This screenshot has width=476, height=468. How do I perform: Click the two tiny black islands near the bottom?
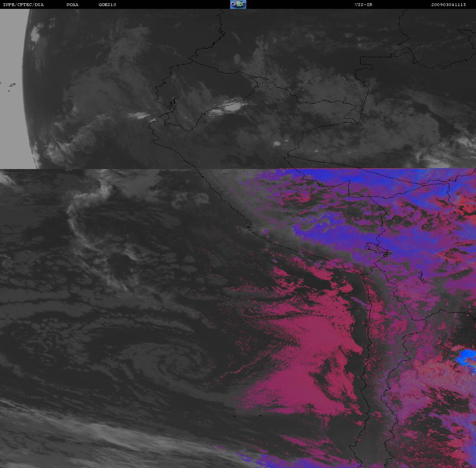click(247, 416)
